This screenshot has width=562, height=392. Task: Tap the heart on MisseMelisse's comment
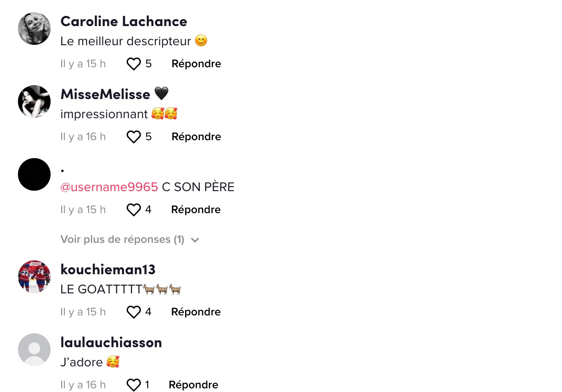133,137
